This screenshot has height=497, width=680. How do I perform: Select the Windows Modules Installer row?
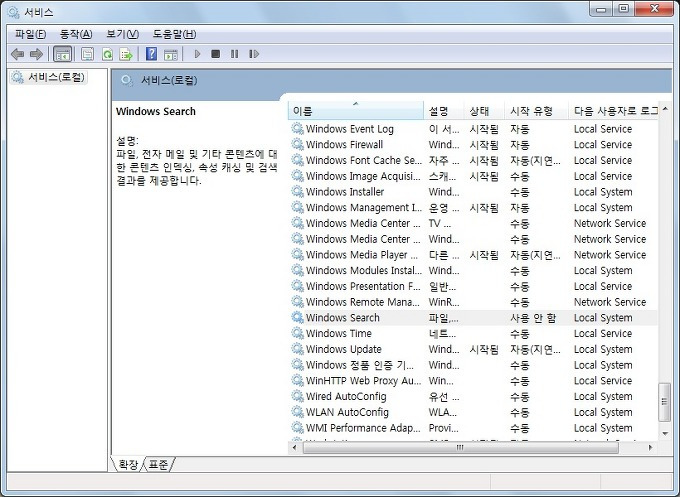[x=474, y=270]
